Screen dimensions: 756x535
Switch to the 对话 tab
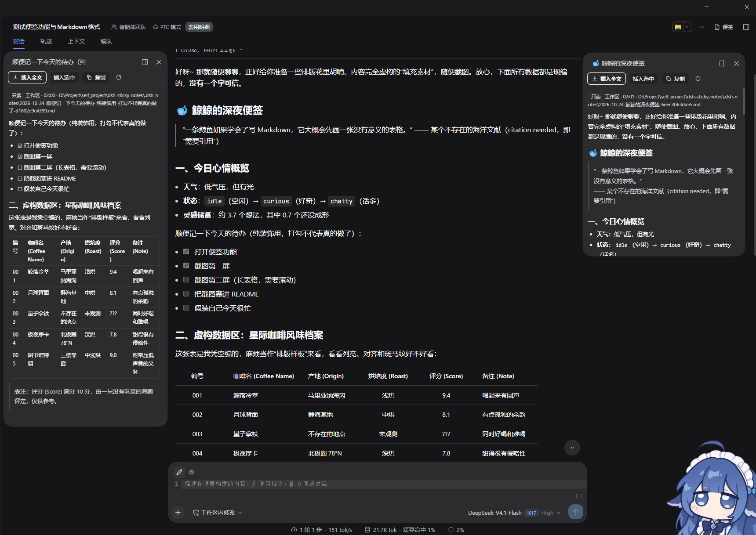pos(18,41)
